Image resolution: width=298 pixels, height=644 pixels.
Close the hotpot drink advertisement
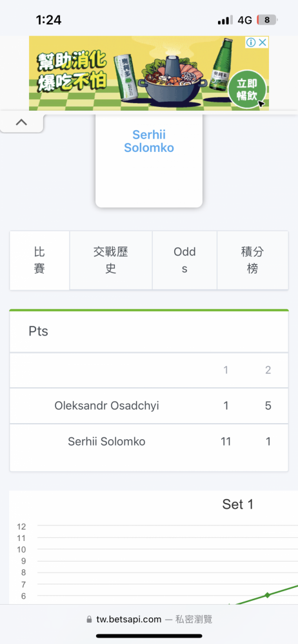263,43
